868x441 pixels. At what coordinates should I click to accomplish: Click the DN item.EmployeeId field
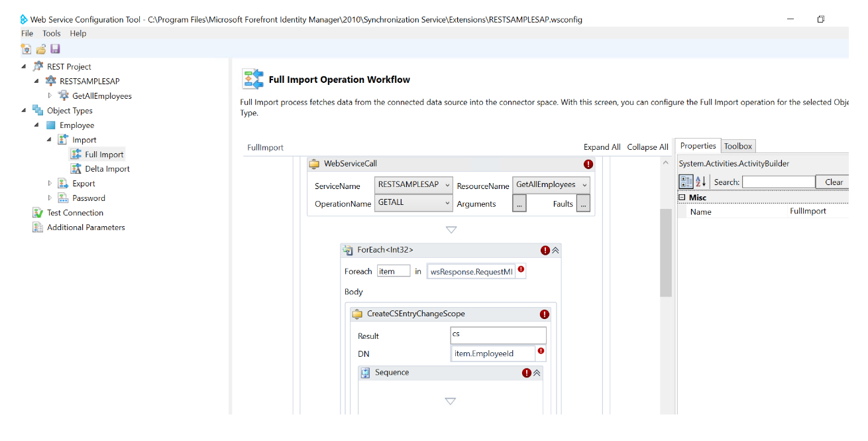pos(492,353)
